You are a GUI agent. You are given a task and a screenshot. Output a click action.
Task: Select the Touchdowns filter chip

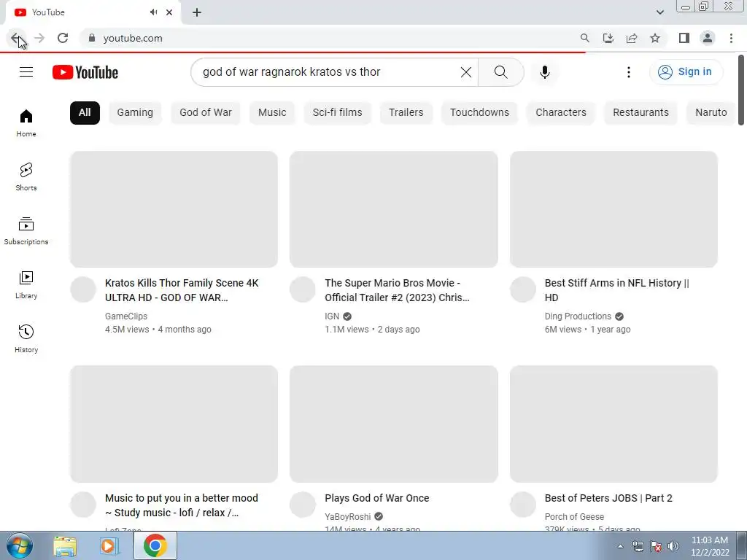pyautogui.click(x=479, y=113)
